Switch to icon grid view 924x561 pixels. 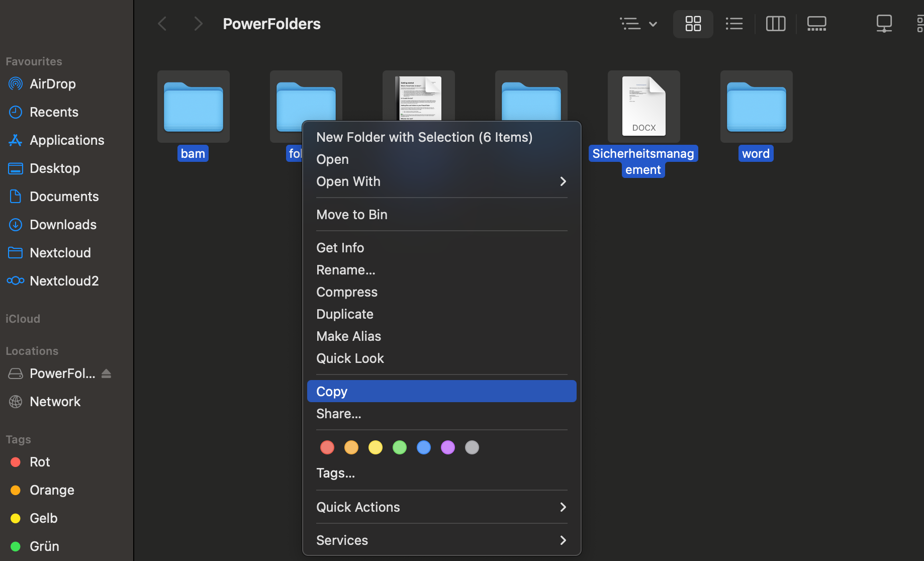tap(693, 24)
